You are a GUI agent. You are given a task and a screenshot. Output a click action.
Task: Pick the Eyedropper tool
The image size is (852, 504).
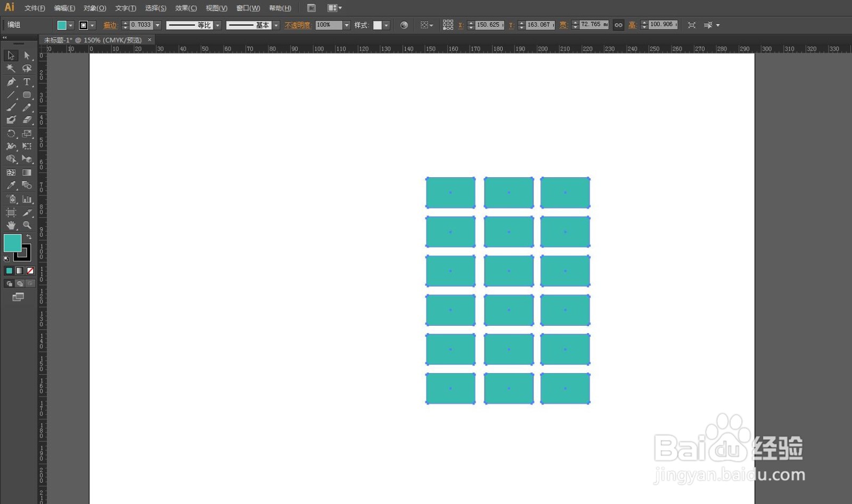11,185
